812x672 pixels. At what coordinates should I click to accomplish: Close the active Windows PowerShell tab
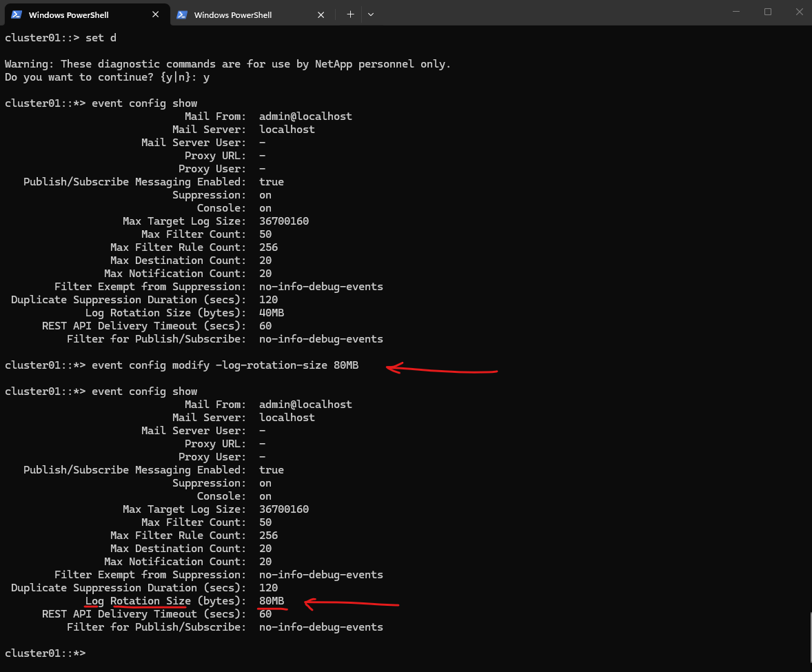[x=157, y=14]
